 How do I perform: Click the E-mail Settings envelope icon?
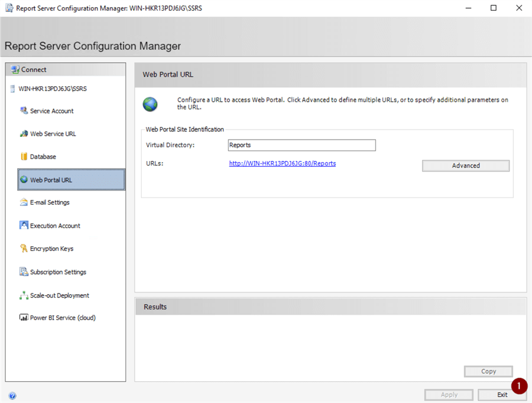click(x=24, y=202)
